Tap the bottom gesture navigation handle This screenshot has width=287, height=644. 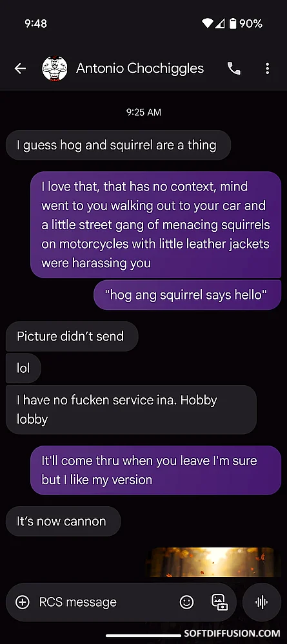click(143, 636)
